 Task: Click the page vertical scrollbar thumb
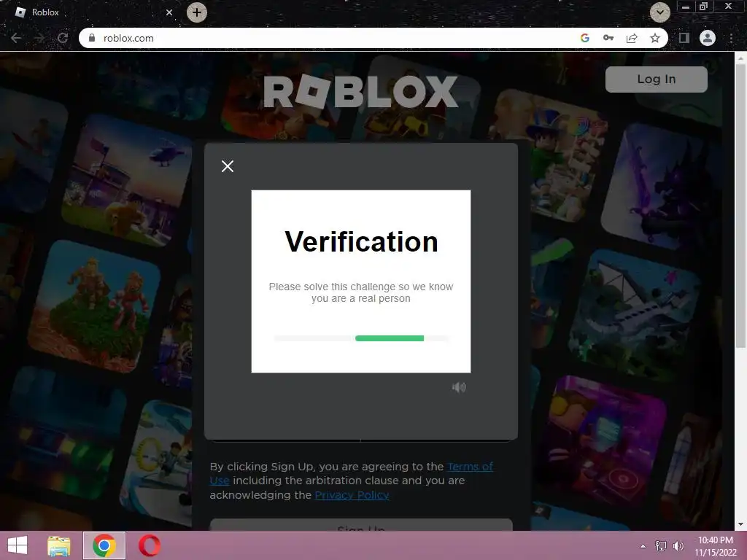point(740,205)
